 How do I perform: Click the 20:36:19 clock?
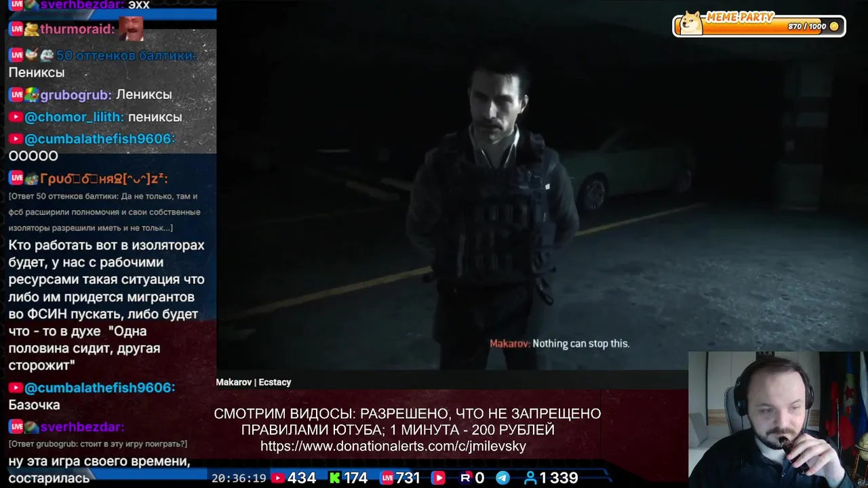tap(239, 479)
